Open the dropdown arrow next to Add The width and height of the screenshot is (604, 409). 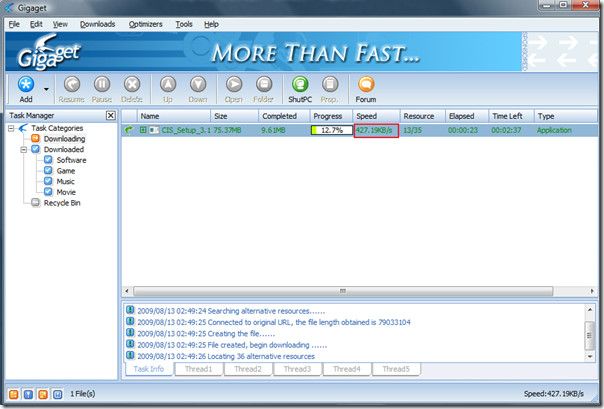pos(46,89)
